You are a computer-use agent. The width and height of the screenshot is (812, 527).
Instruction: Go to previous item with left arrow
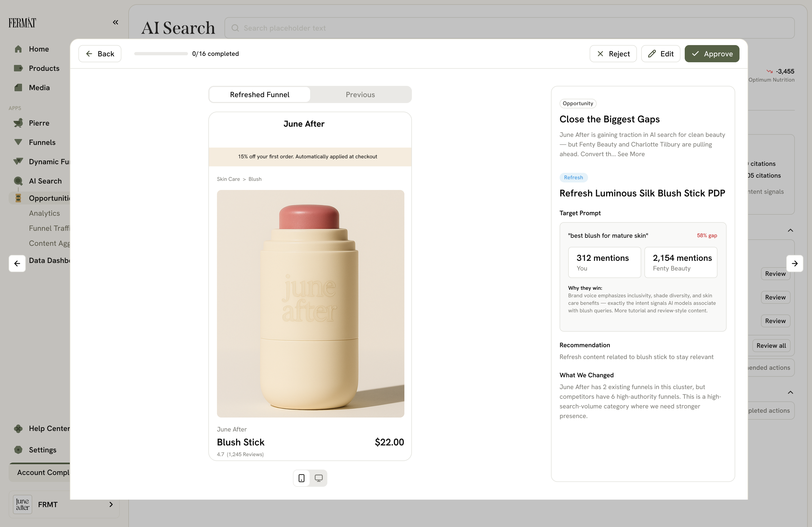point(17,263)
